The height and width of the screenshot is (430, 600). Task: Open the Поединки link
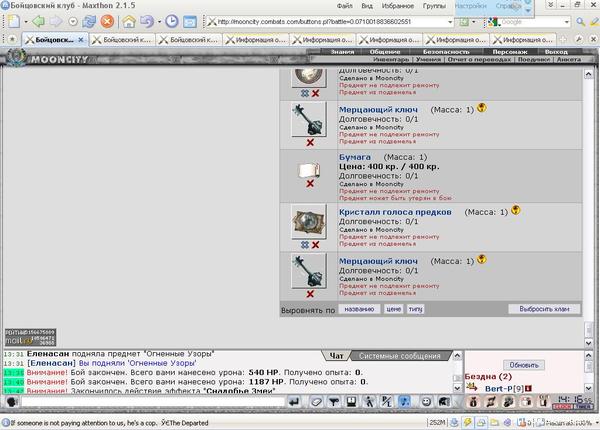pyautogui.click(x=533, y=60)
